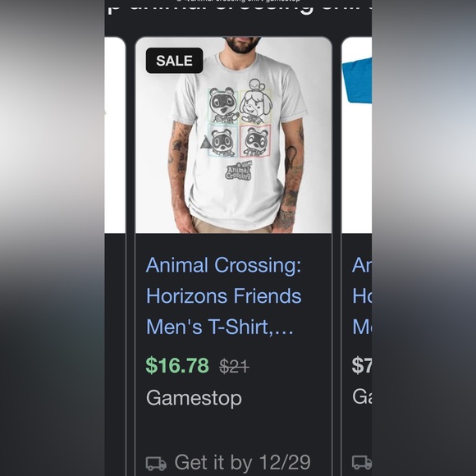This screenshot has height=476, width=476.
Task: Click the Get it by 12/29 delivery text
Action: (242, 462)
